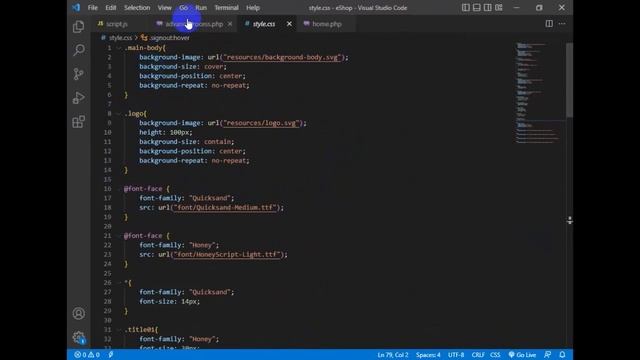Viewport: 640px width, 360px height.
Task: Collapse the first @font-face fold arrow
Action: (x=119, y=189)
